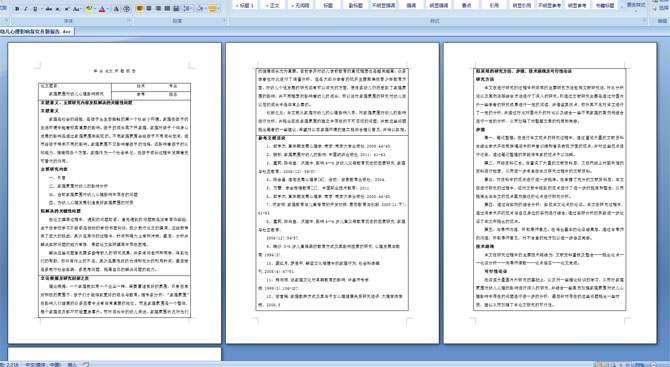
Task: Apply the 标题 1 style
Action: coord(245,5)
